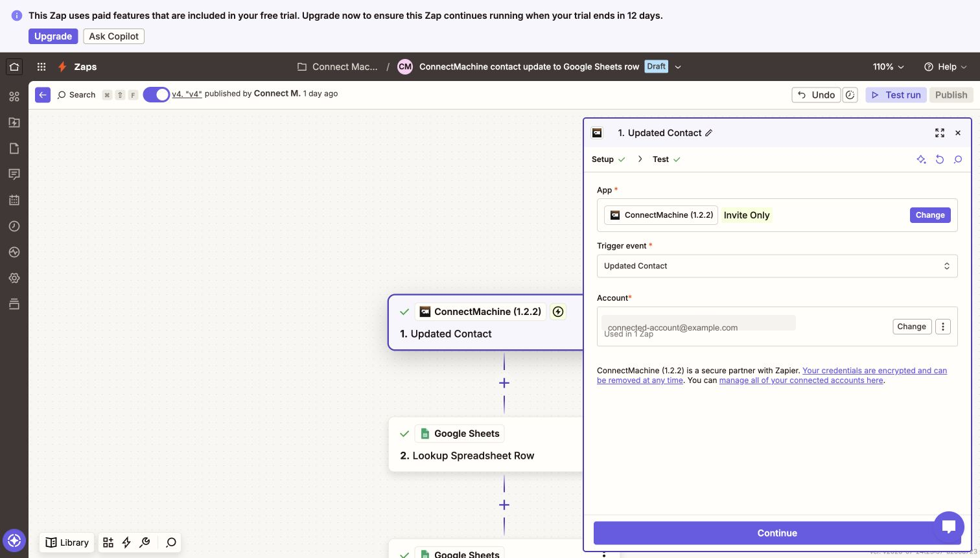Open the chat message sidebar icon

click(14, 174)
